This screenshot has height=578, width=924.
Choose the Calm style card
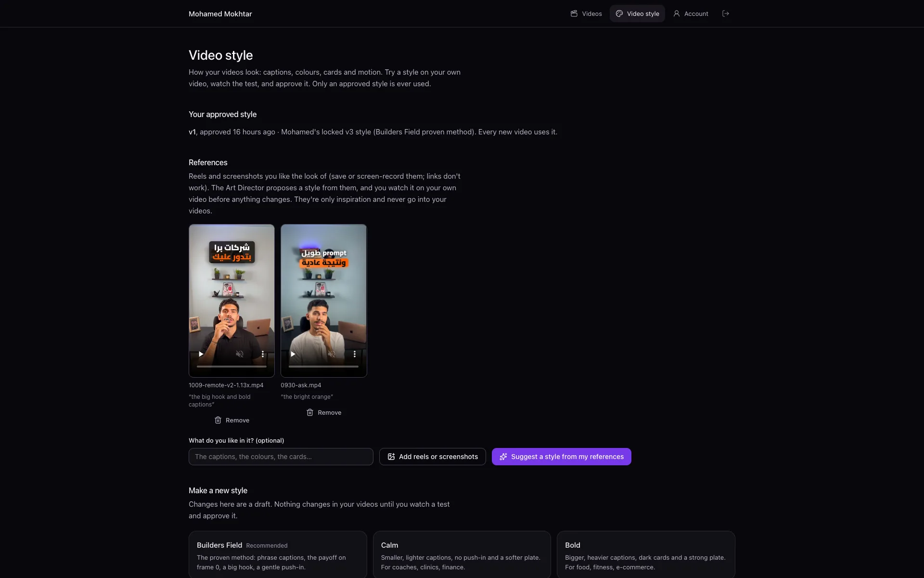pyautogui.click(x=462, y=554)
